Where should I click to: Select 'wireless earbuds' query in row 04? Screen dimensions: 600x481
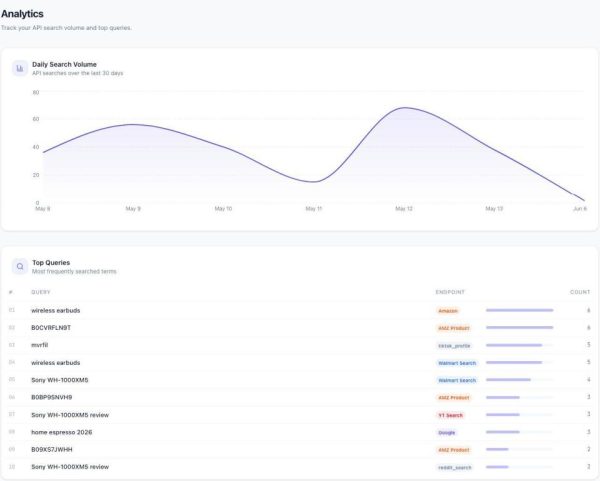point(55,362)
